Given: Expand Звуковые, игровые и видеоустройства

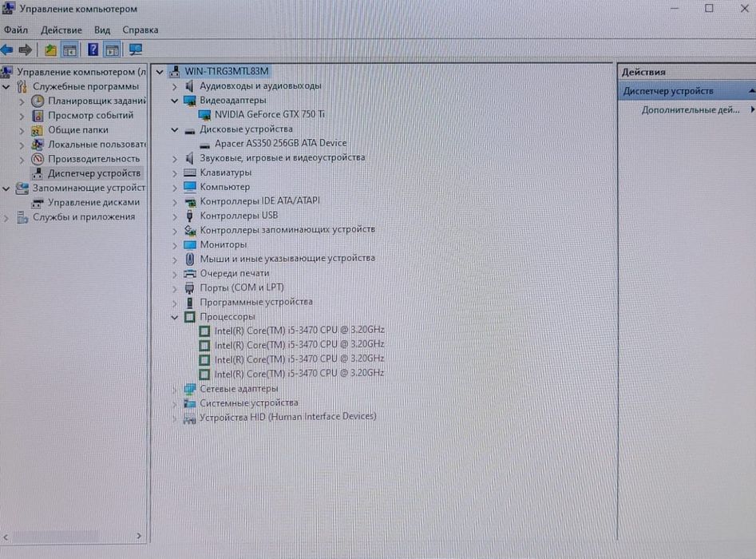Looking at the screenshot, I should (175, 159).
